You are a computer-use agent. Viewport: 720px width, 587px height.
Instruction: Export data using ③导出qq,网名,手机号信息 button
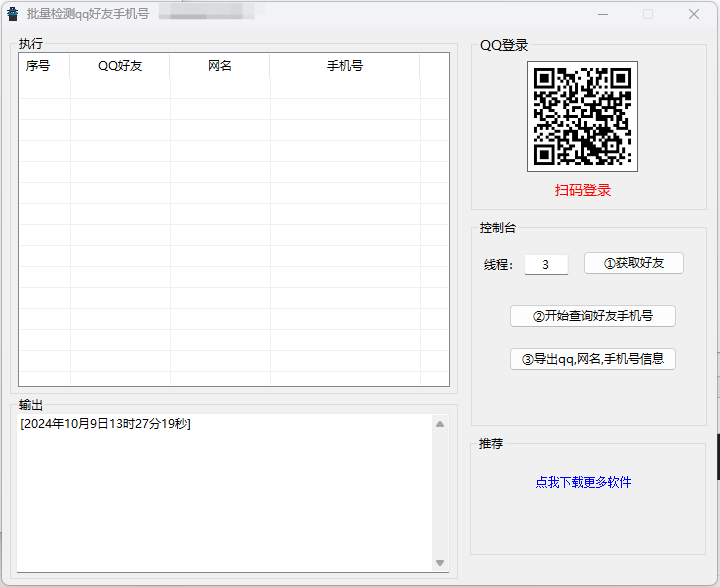coord(592,359)
